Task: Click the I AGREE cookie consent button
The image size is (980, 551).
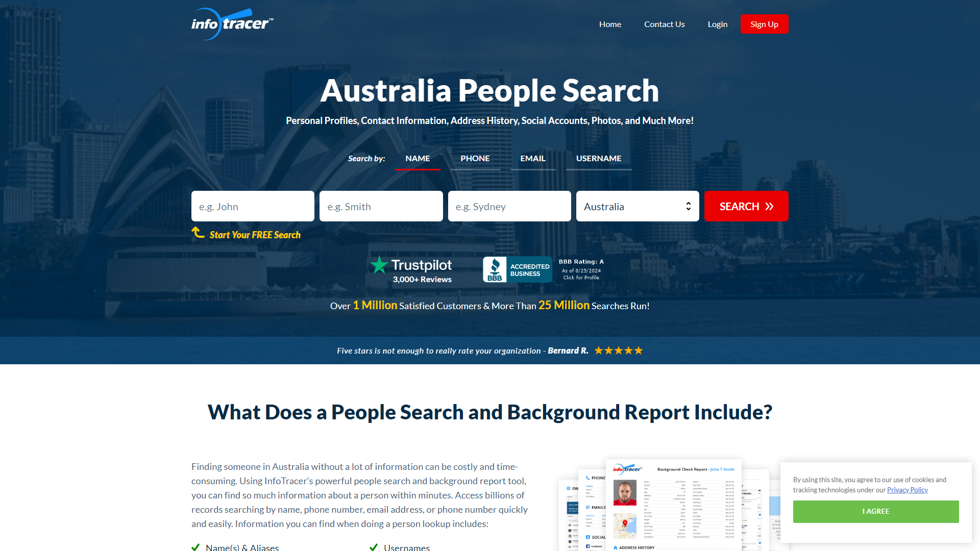Action: click(876, 511)
